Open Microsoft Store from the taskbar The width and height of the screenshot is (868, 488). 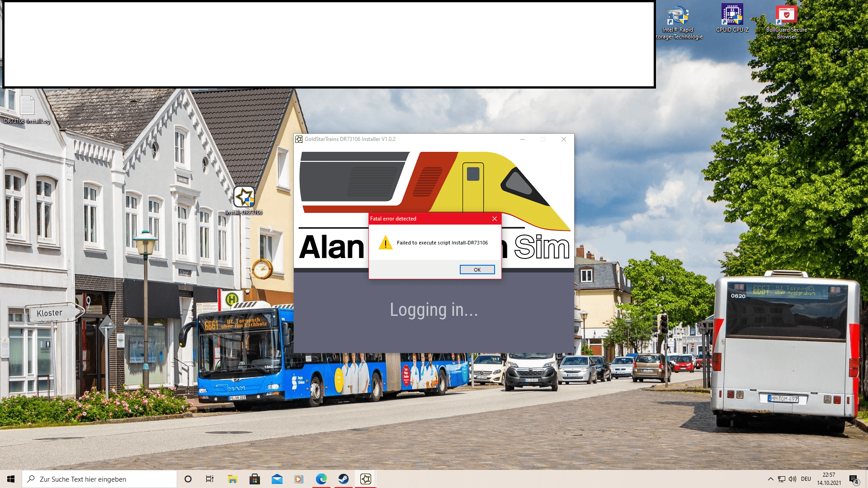point(255,479)
